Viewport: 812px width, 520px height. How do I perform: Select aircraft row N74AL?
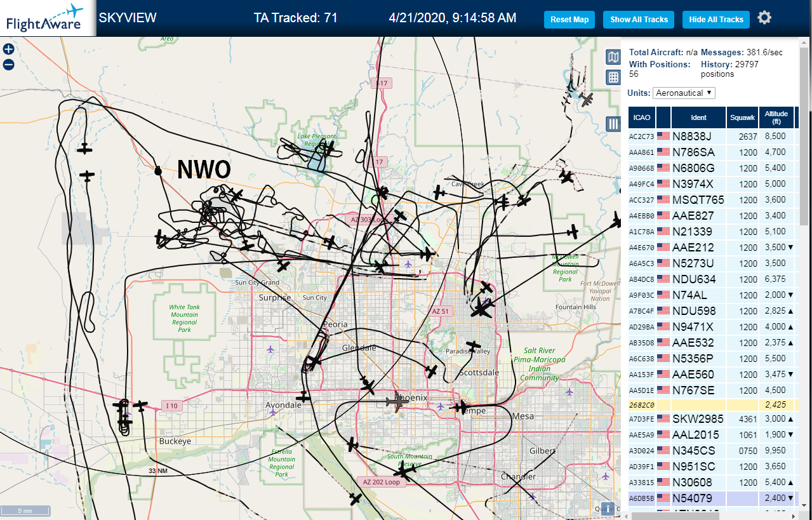[x=714, y=295]
